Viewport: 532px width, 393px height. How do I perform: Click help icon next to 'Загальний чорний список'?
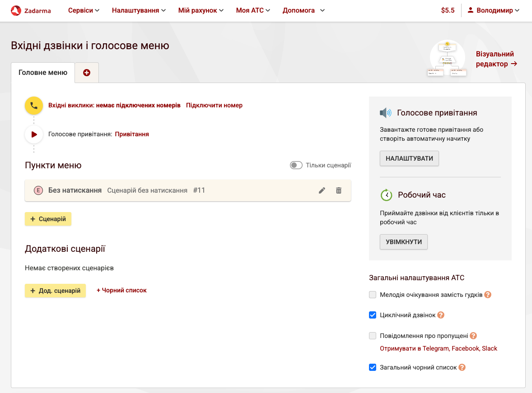tap(462, 367)
